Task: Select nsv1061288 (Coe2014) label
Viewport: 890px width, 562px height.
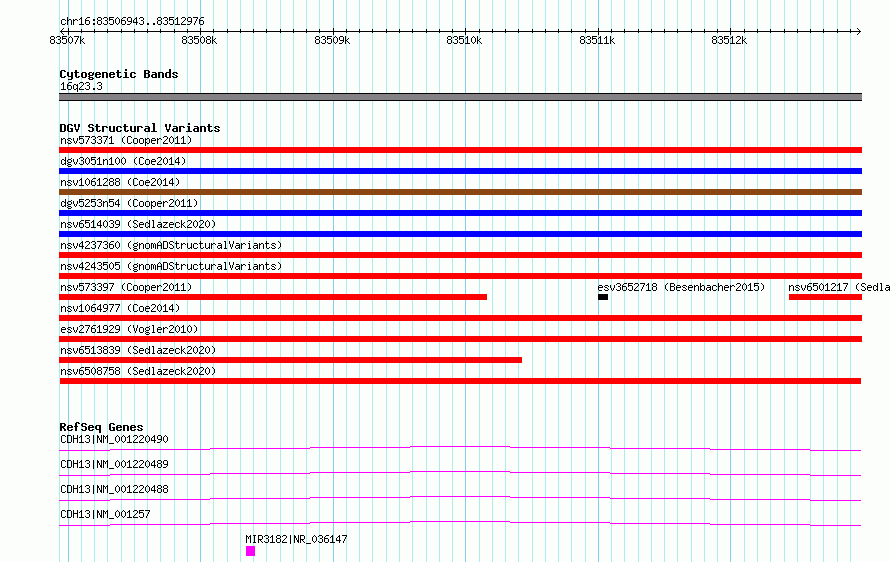Action: click(120, 182)
